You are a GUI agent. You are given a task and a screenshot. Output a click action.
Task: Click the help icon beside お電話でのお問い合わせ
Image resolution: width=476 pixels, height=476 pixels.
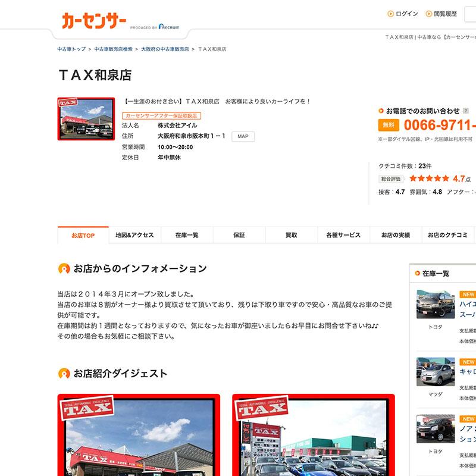(x=466, y=111)
